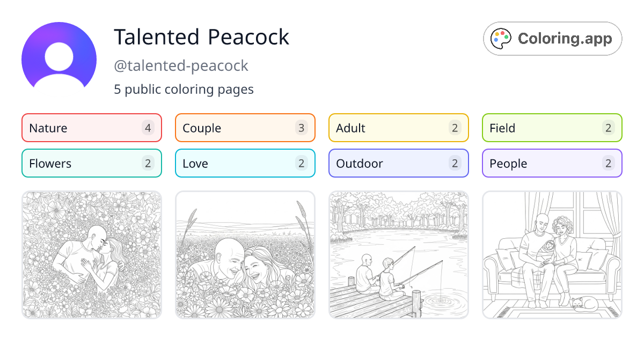
Task: Click the number badge on Flowers tag
Action: coord(148,163)
